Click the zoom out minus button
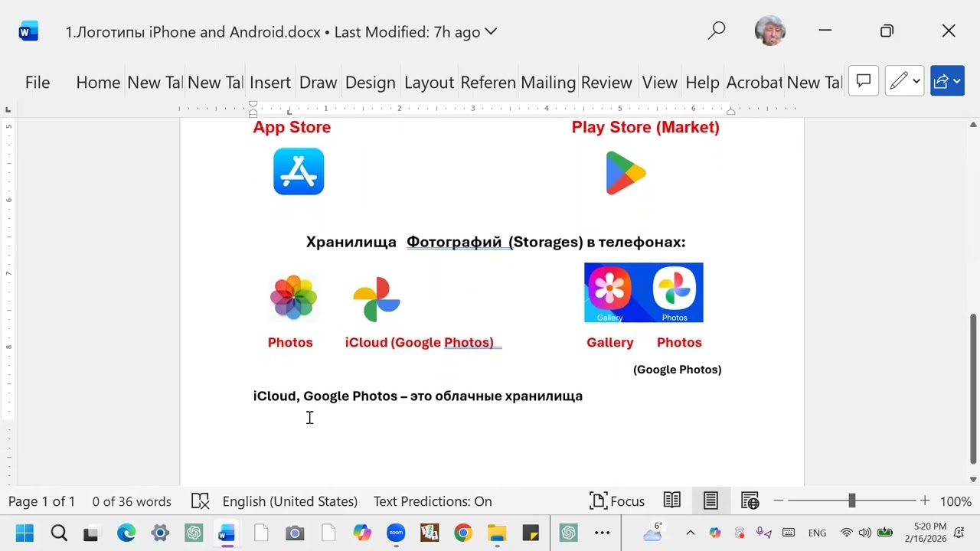980x551 pixels. click(779, 501)
